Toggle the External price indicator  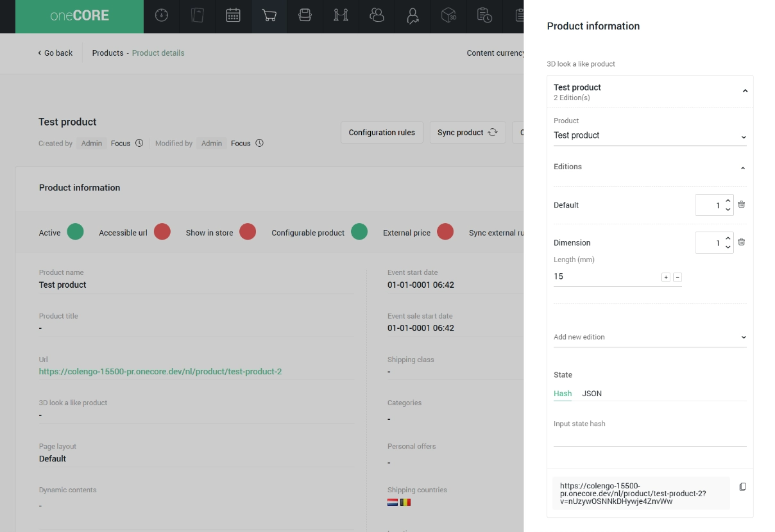pos(445,232)
